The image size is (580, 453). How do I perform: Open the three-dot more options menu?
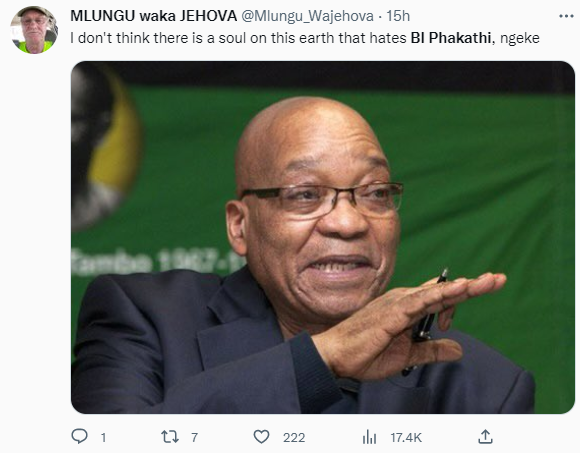click(x=566, y=16)
